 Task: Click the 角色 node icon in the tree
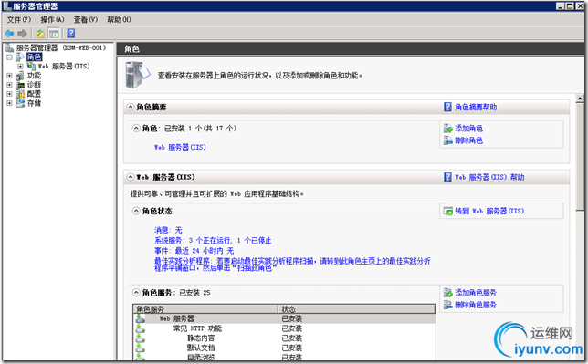20,57
